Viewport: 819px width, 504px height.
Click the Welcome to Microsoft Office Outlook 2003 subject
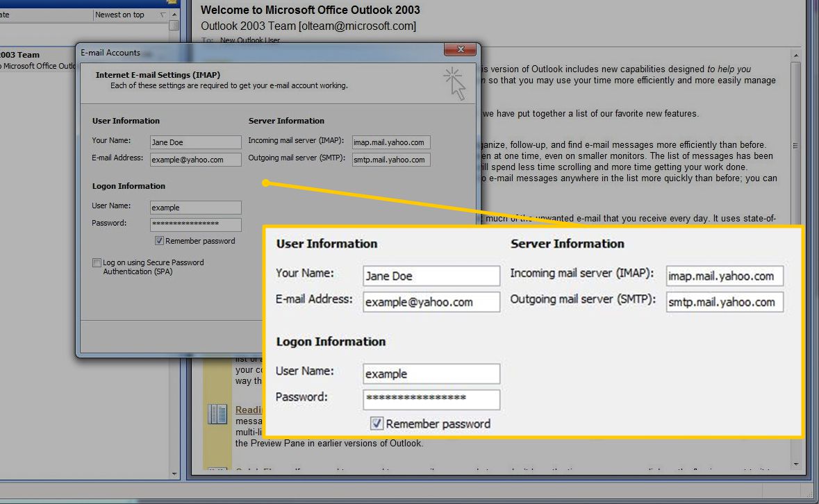(311, 10)
